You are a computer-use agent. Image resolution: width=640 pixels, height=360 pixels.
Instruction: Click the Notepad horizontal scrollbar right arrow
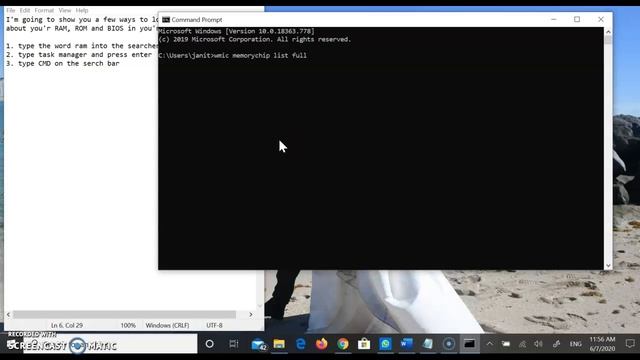(x=251, y=314)
